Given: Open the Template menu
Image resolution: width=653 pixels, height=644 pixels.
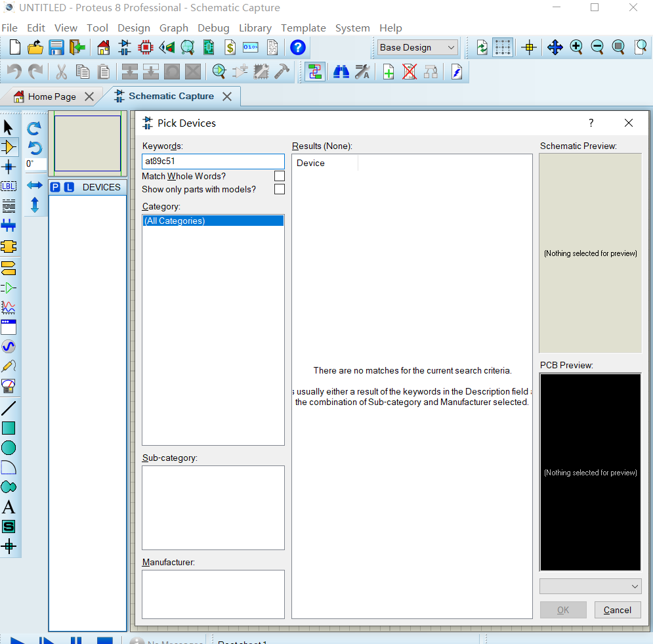Looking at the screenshot, I should (303, 28).
